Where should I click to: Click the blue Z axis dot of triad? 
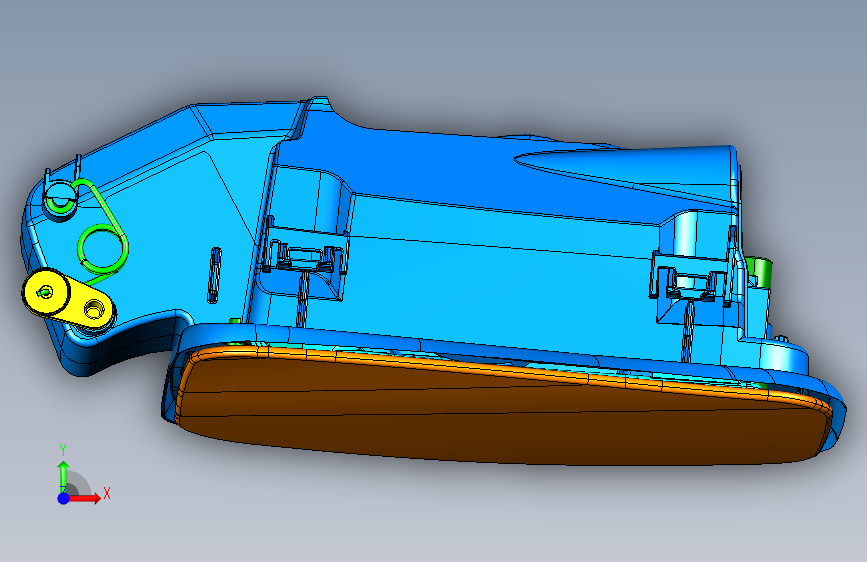coord(64,498)
